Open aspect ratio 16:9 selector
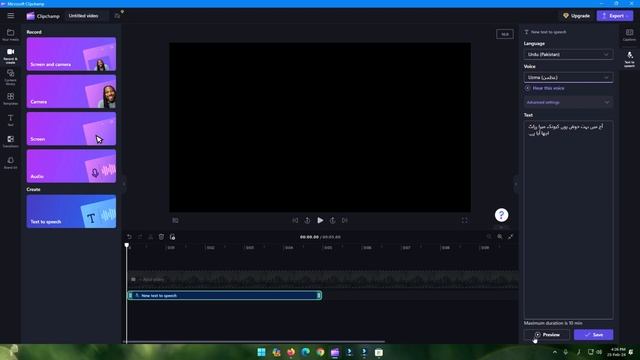Image resolution: width=640 pixels, height=360 pixels. [x=505, y=34]
